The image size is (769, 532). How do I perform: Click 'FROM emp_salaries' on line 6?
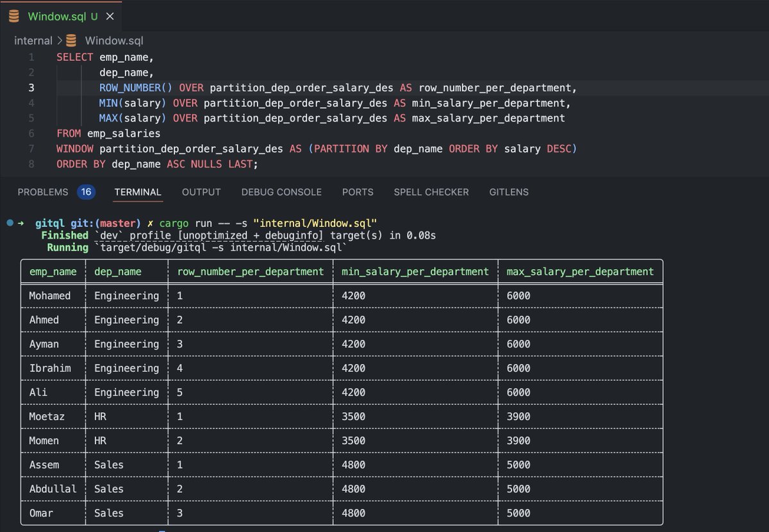(x=108, y=134)
